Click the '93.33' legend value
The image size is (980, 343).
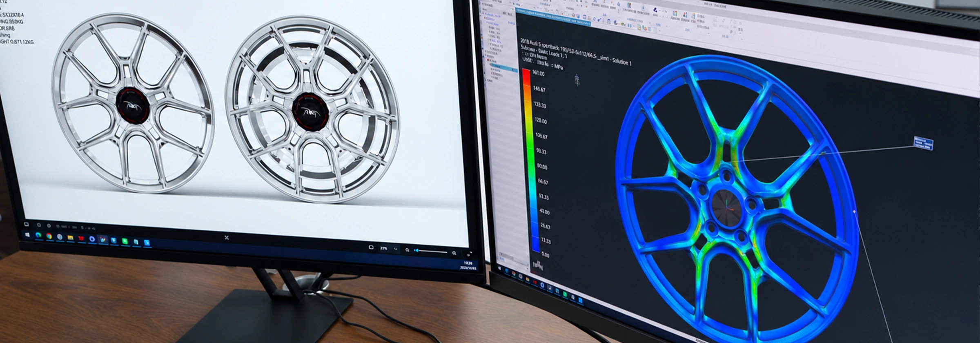[541, 151]
